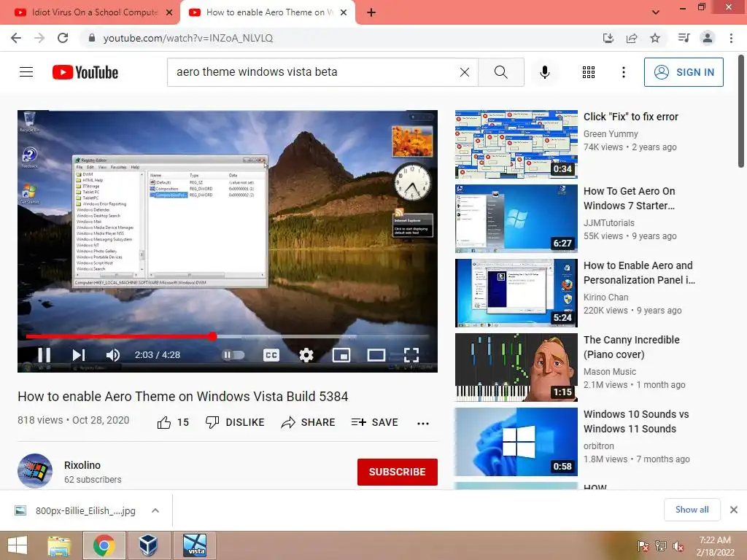
Task: Open the YouTube hamburger guide menu
Action: pos(26,72)
